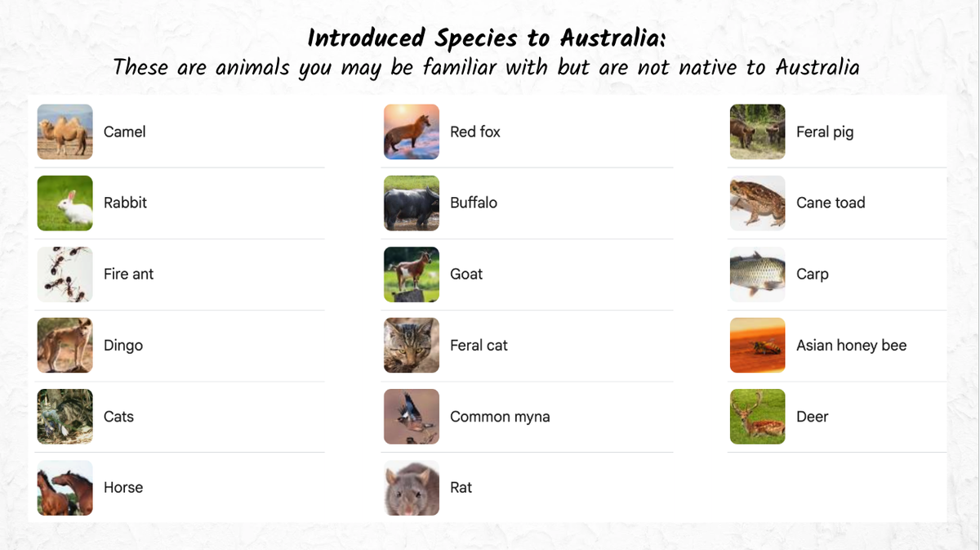Open the Rat thumbnail

click(412, 487)
